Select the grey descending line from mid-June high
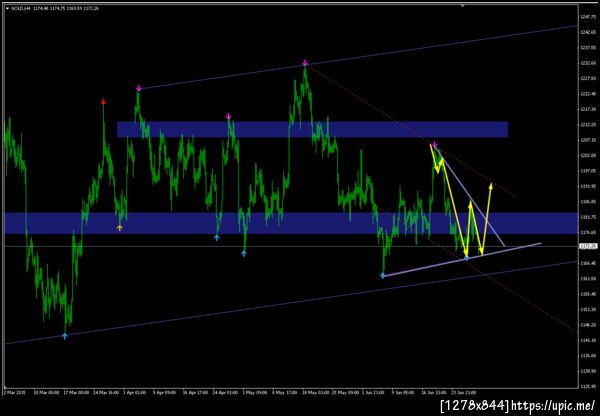Screen dimensions: 600x416 pos(470,195)
